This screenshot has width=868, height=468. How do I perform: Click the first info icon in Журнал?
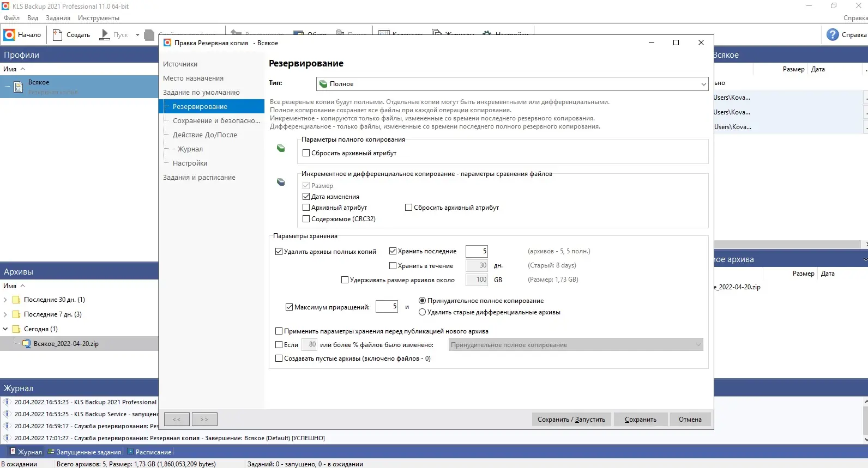[x=7, y=402]
